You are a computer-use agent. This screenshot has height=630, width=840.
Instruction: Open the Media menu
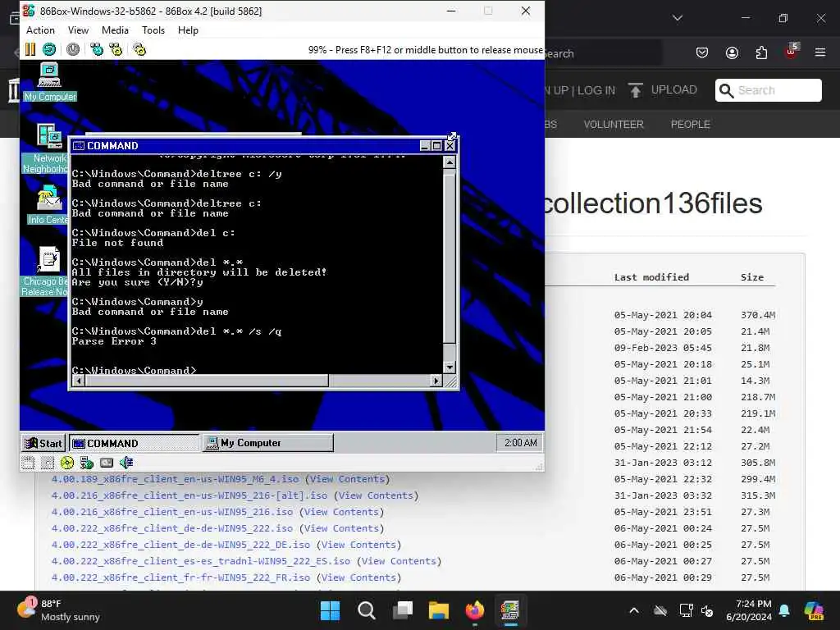(115, 30)
